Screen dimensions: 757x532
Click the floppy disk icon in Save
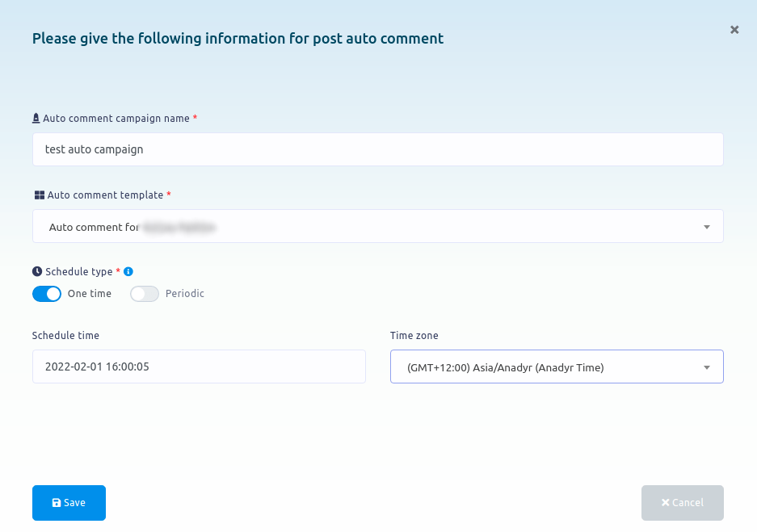click(x=57, y=503)
